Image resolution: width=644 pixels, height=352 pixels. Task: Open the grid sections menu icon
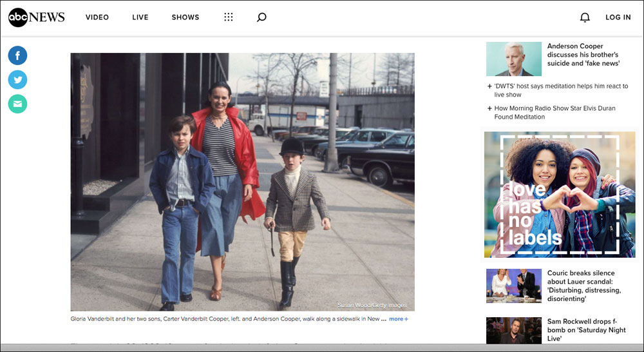[228, 17]
